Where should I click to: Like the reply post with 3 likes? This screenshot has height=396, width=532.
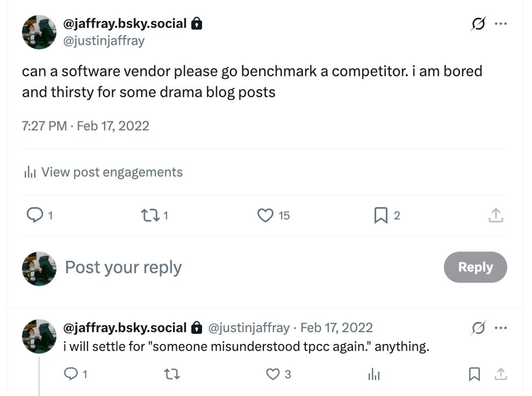273,375
